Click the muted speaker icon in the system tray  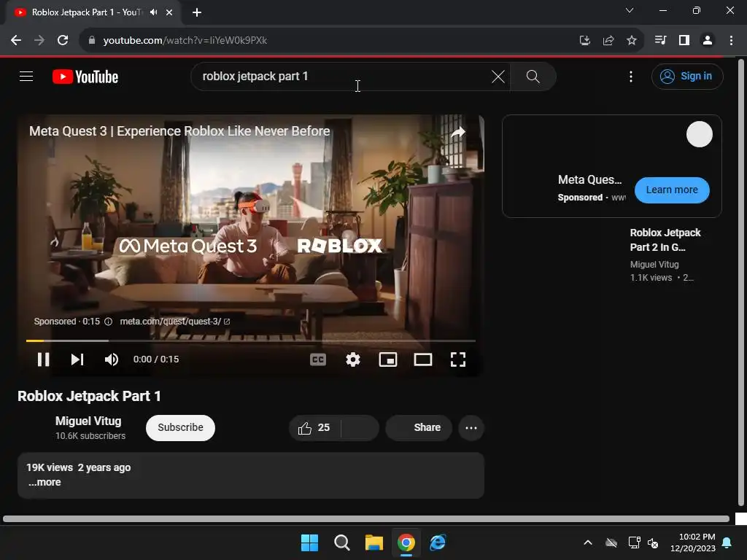[653, 542]
